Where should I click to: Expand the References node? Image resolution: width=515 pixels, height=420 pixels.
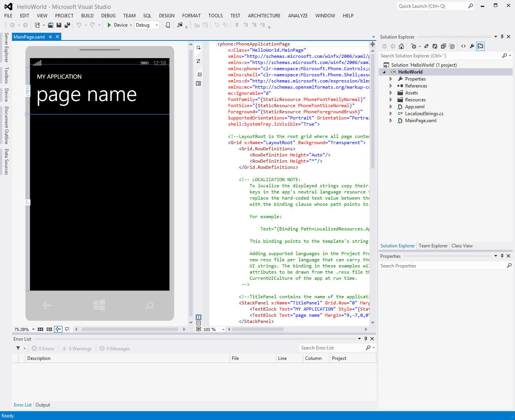click(x=391, y=86)
